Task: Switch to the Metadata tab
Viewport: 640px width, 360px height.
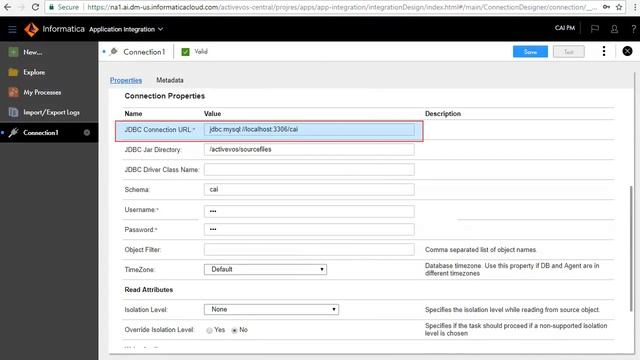Action: coord(170,80)
